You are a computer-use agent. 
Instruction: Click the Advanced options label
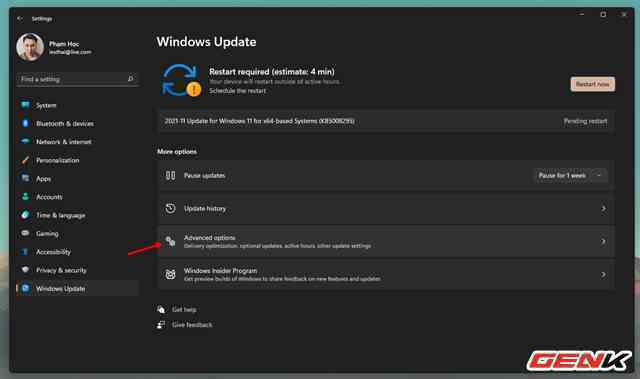click(x=210, y=237)
